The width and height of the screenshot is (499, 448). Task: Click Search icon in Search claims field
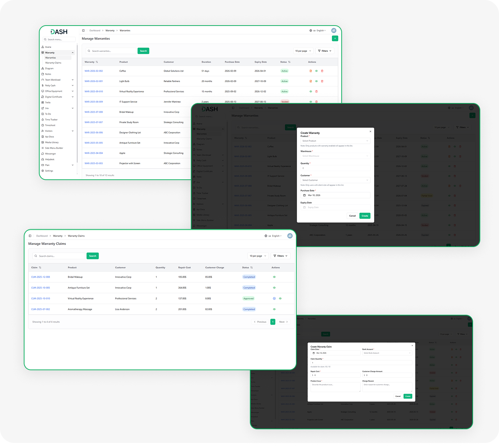tap(36, 256)
